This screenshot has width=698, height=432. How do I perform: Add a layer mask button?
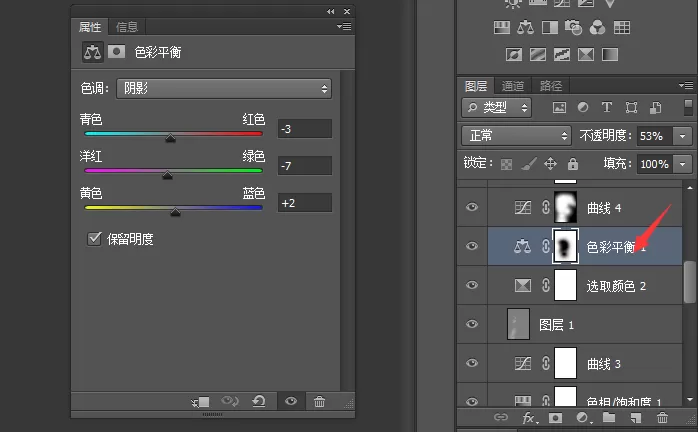tap(555, 418)
